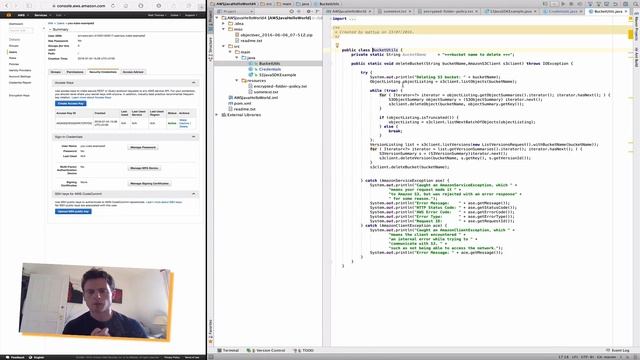Image resolution: width=640 pixels, height=360 pixels.
Task: Click the Create Access Key button
Action: [x=71, y=104]
